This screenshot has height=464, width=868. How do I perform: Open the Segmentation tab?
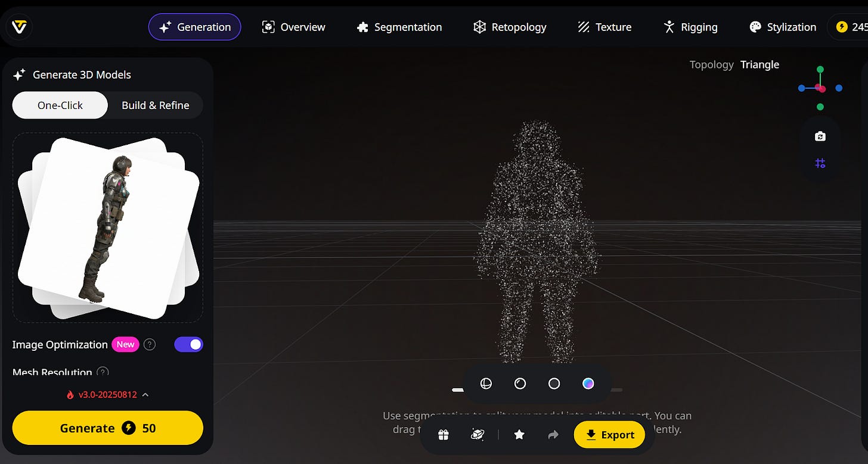399,27
